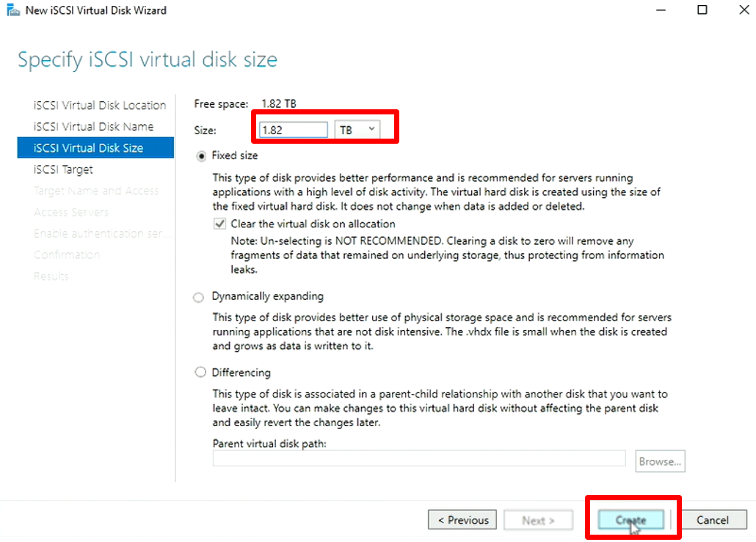The width and height of the screenshot is (756, 542).
Task: Click the Browse button for parent disk
Action: (660, 461)
